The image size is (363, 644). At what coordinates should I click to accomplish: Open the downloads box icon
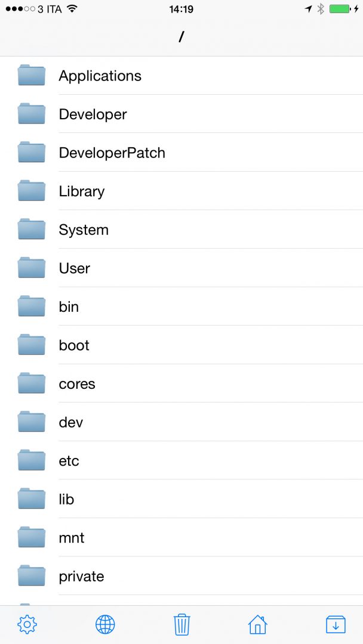(x=336, y=624)
